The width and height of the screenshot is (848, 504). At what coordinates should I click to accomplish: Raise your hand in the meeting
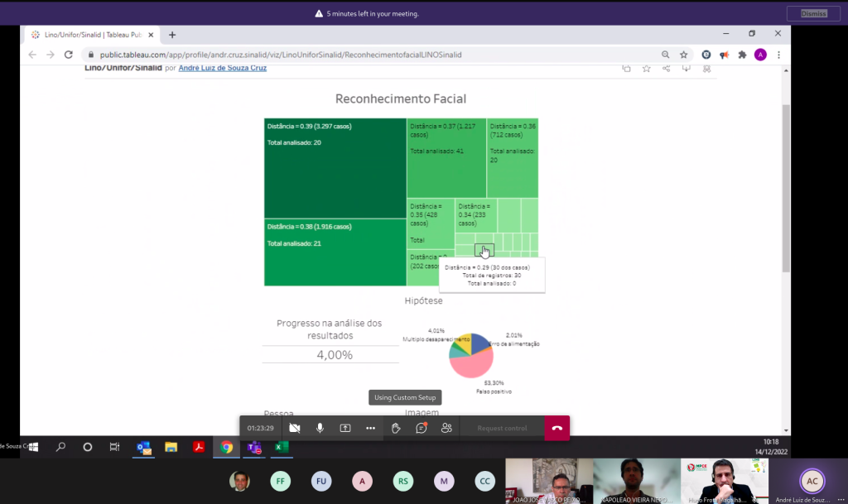[x=396, y=428]
